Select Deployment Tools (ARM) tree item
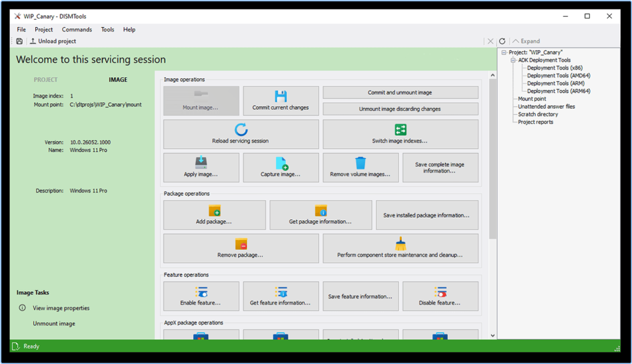 pyautogui.click(x=555, y=83)
